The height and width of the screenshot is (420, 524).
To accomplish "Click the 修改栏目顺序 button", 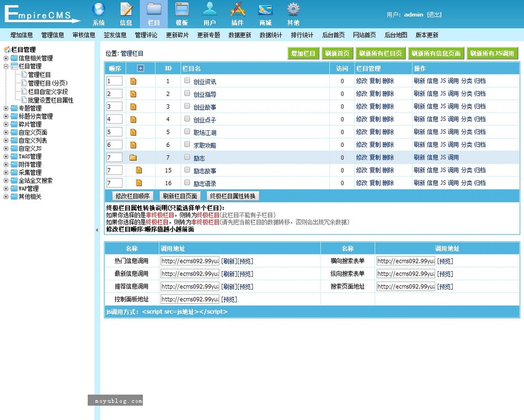I will (x=133, y=196).
